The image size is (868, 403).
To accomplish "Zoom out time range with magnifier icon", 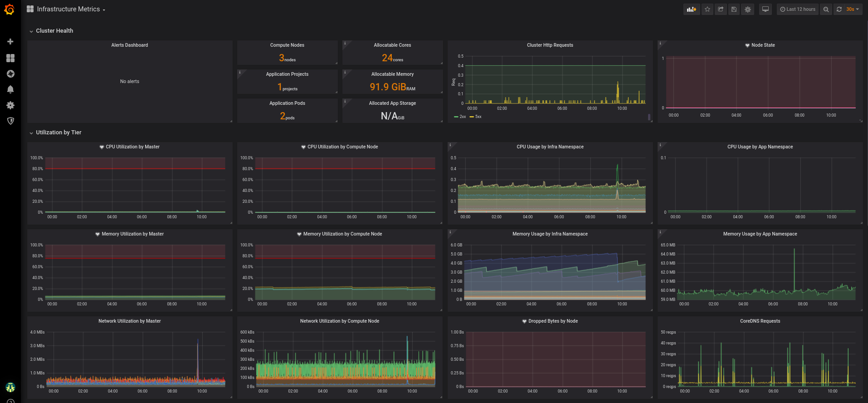I will [x=826, y=9].
